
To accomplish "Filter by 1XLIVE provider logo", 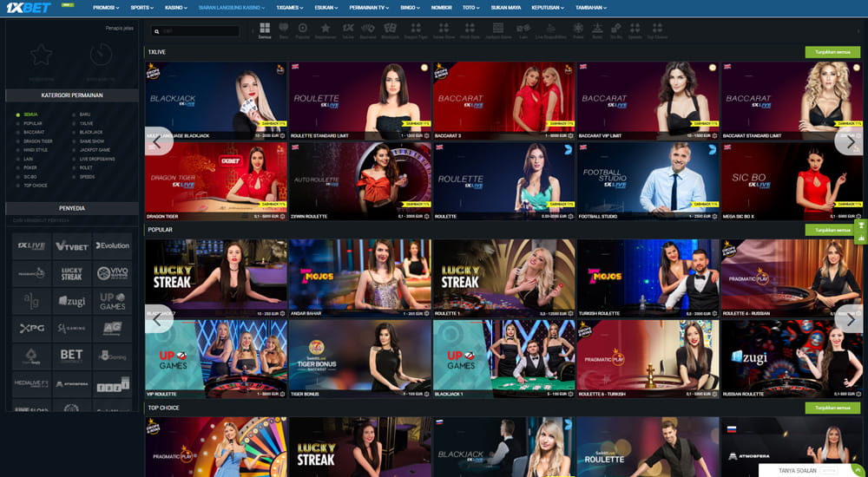I will point(31,246).
